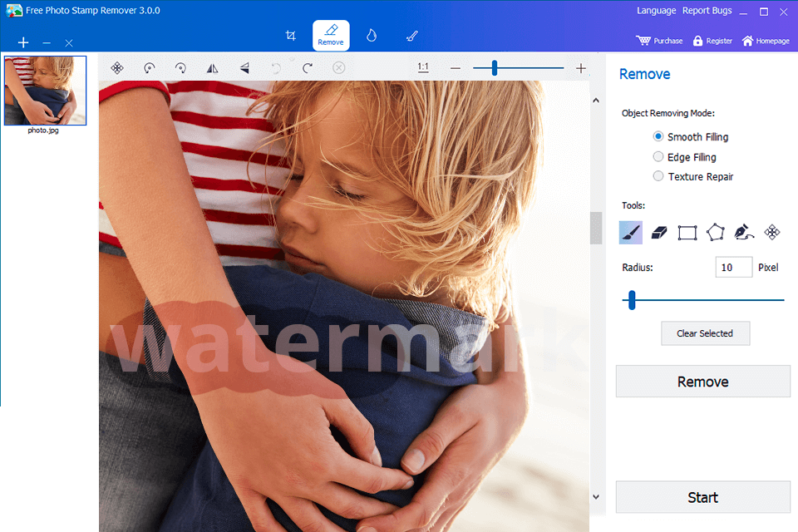Select the Crop tool in the top toolbar

291,35
